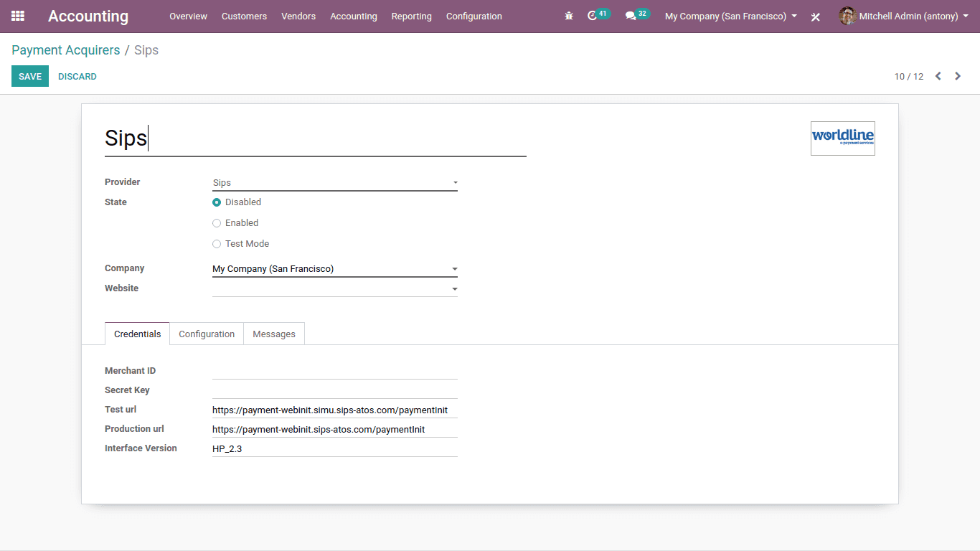Switch to the Credentials tab
Viewport: 980px width, 551px height.
coord(138,334)
